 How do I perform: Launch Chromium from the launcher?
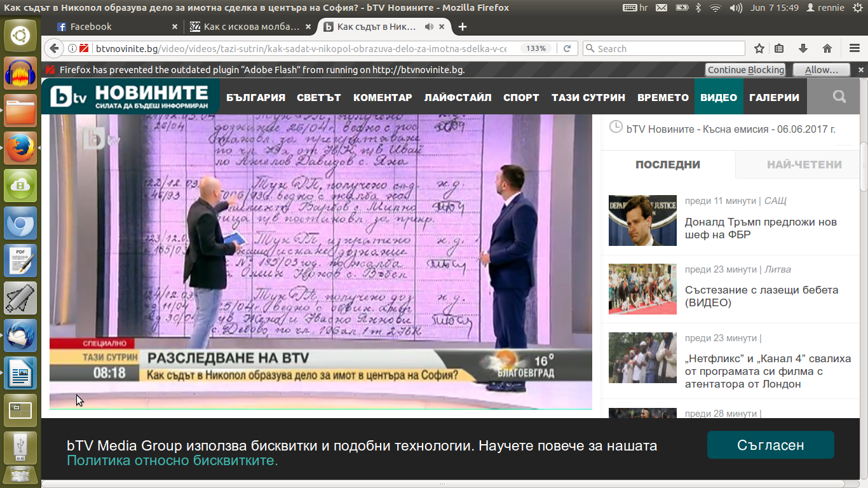pos(20,223)
